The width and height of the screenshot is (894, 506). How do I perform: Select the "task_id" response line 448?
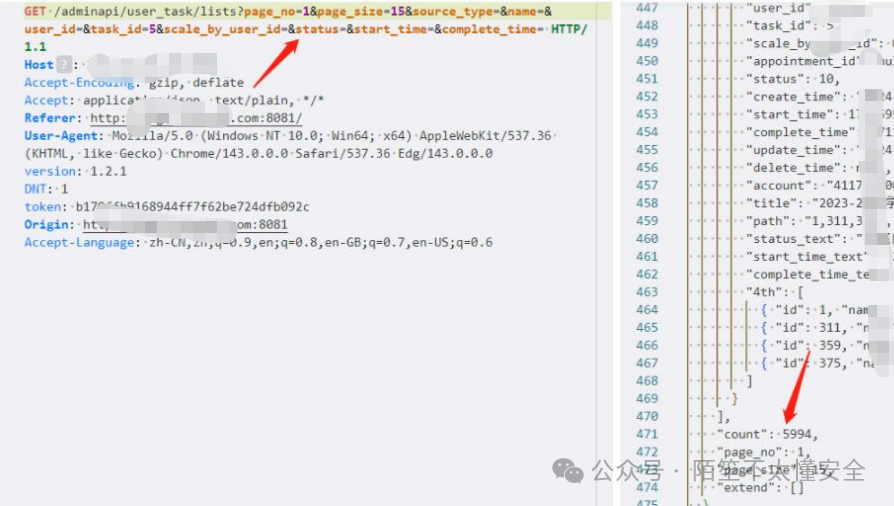790,26
